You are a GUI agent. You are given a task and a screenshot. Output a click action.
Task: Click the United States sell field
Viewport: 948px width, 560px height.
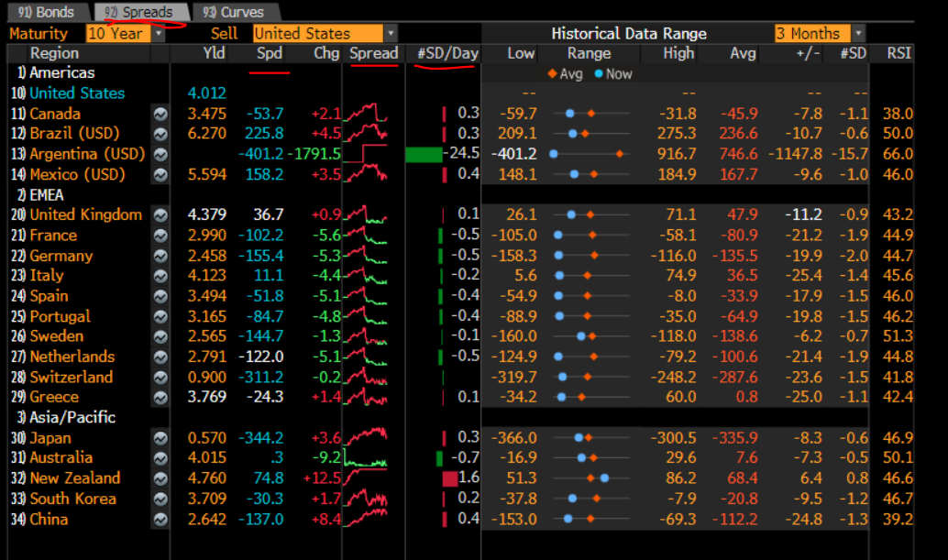(318, 33)
